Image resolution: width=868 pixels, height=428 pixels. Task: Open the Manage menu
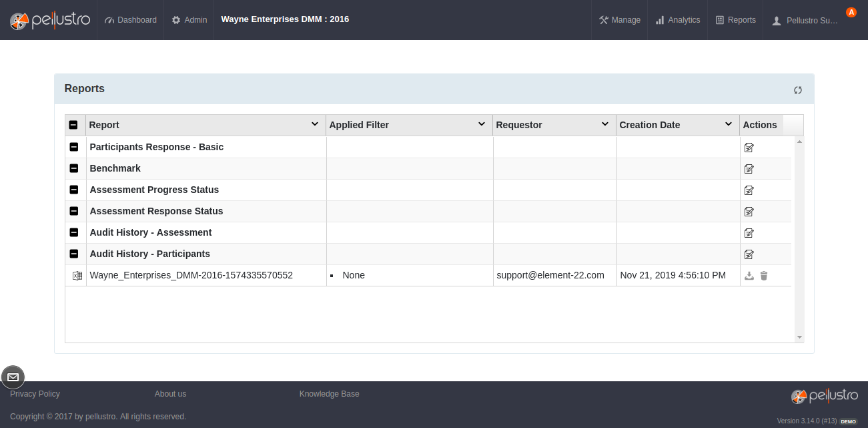[620, 20]
